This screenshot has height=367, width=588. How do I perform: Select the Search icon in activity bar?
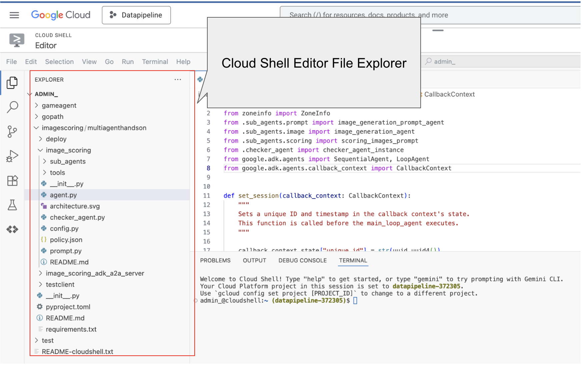12,107
